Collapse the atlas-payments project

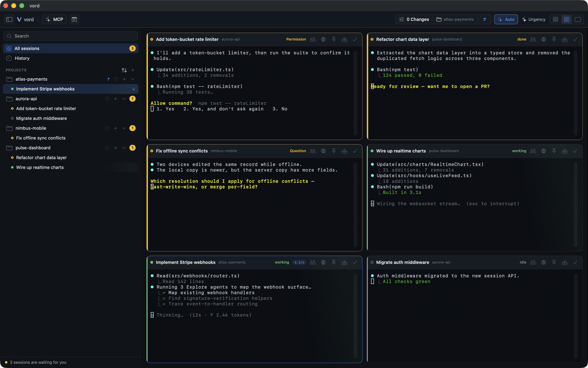[133, 79]
